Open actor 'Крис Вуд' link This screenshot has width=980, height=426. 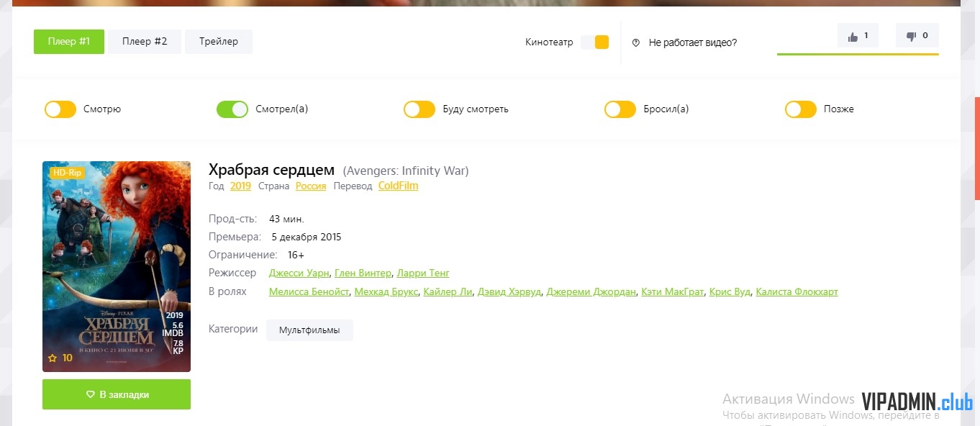pyautogui.click(x=730, y=292)
